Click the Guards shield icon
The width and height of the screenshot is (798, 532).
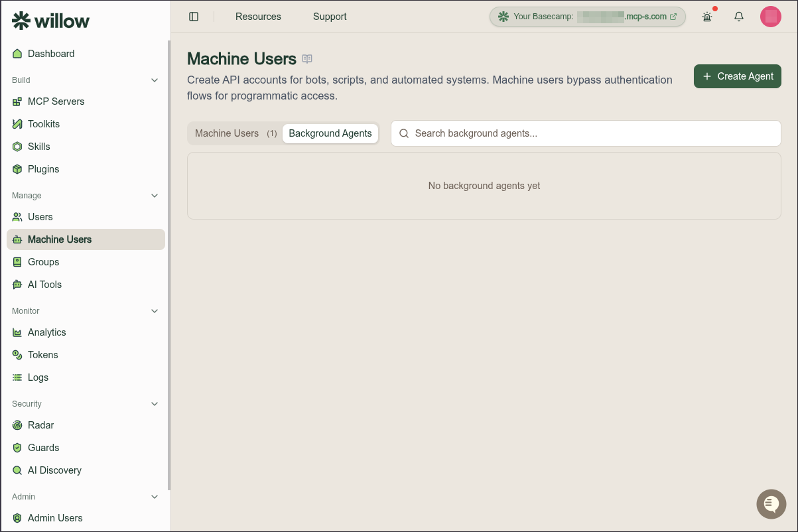(x=17, y=448)
